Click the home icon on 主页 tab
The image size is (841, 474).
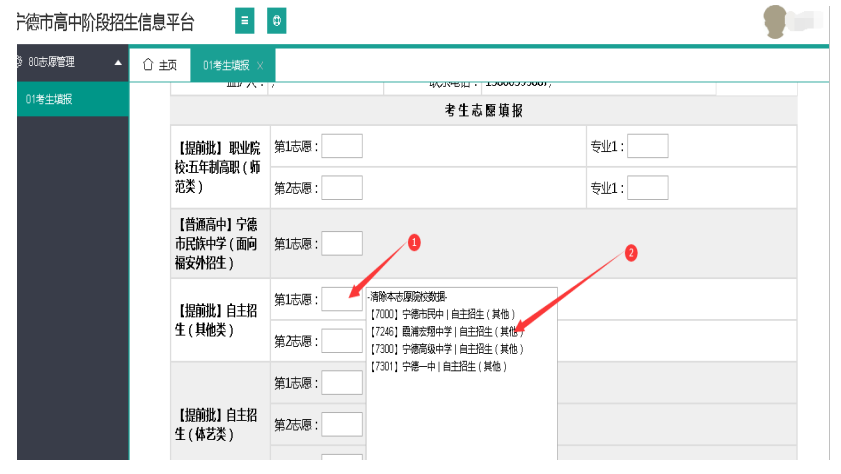pyautogui.click(x=148, y=65)
